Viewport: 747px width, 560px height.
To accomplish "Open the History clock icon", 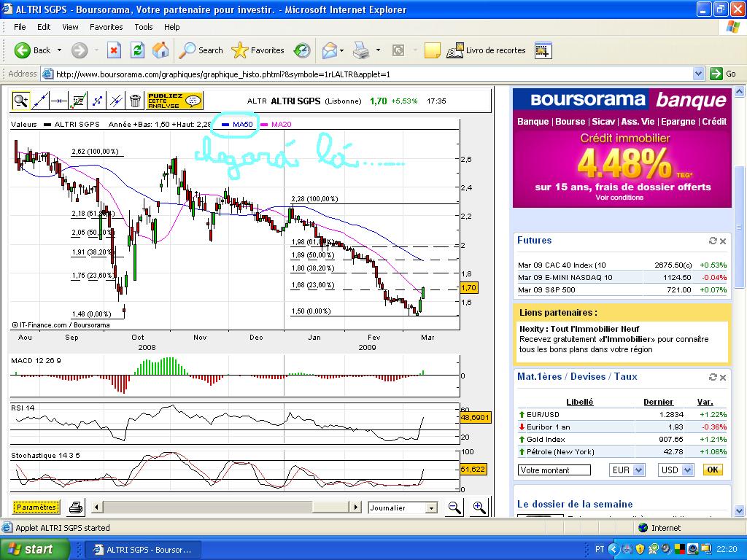I will pos(301,50).
